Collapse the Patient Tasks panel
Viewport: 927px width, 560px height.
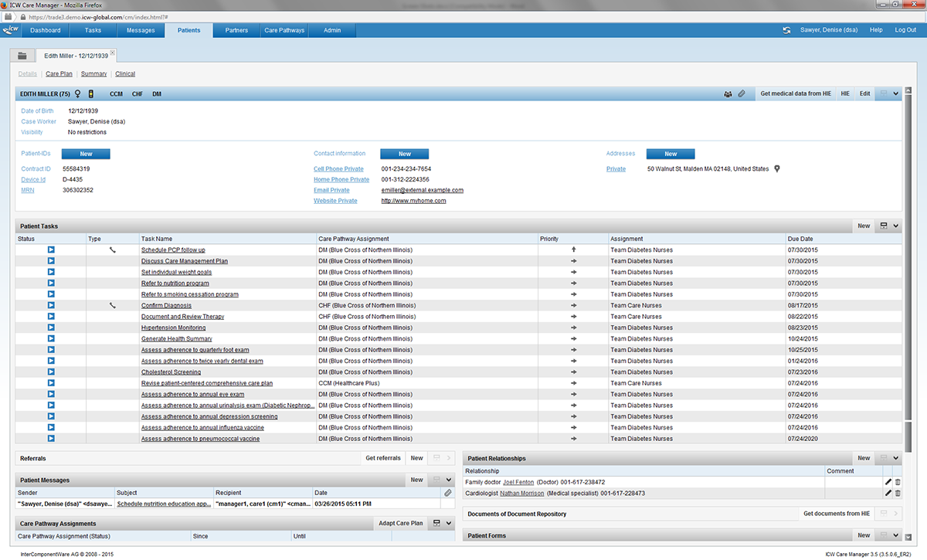point(896,226)
